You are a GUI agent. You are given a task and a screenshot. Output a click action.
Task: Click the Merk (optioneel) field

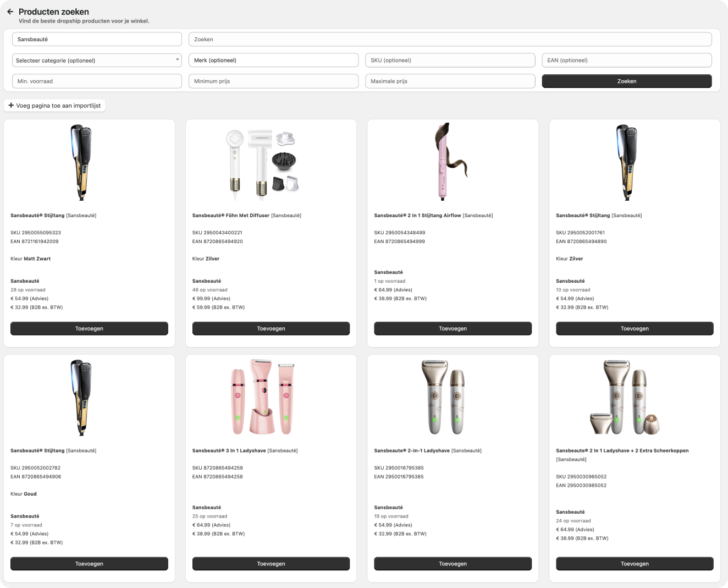point(273,61)
